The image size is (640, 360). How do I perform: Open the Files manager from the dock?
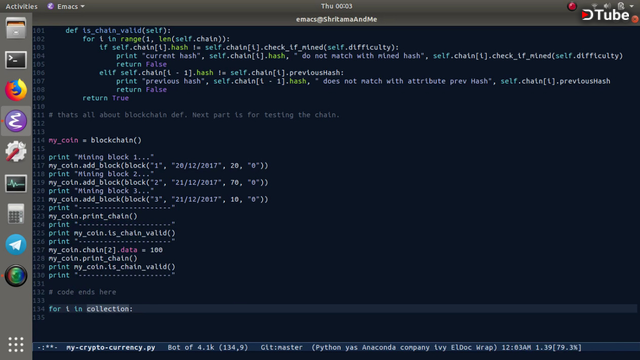click(x=16, y=29)
